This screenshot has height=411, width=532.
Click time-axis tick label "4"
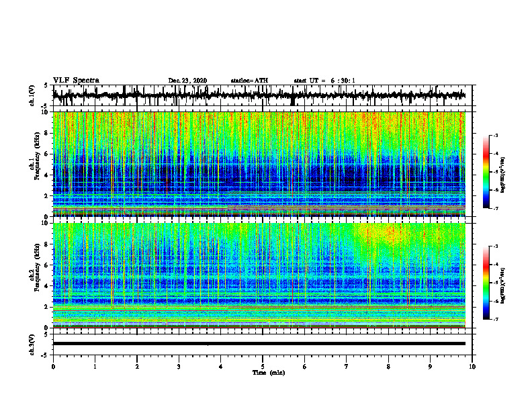click(x=220, y=367)
